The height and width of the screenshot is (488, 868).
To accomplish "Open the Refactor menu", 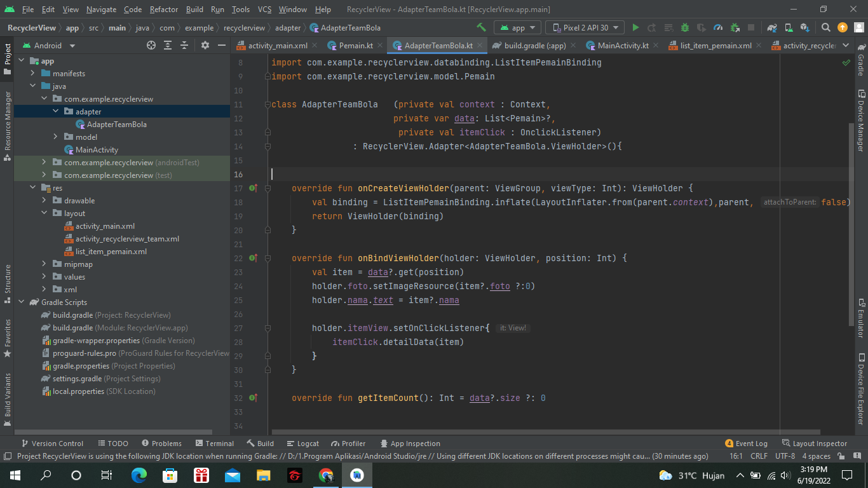I will pos(164,10).
